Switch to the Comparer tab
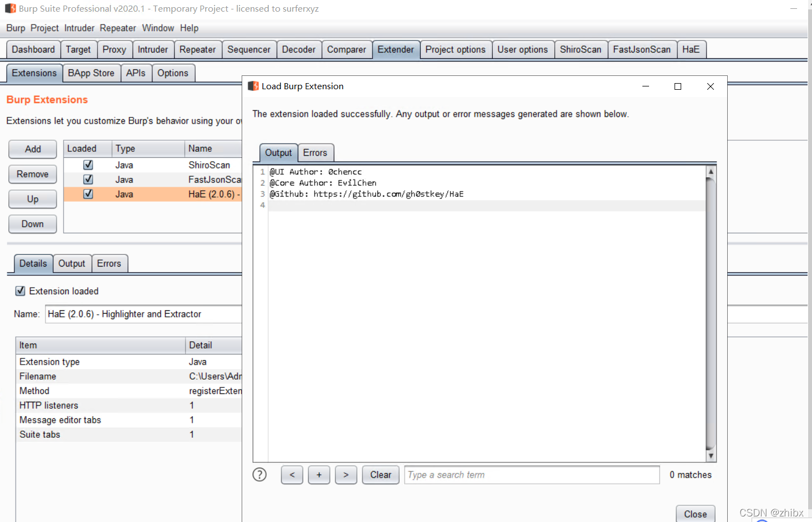This screenshot has height=522, width=812. 346,49
